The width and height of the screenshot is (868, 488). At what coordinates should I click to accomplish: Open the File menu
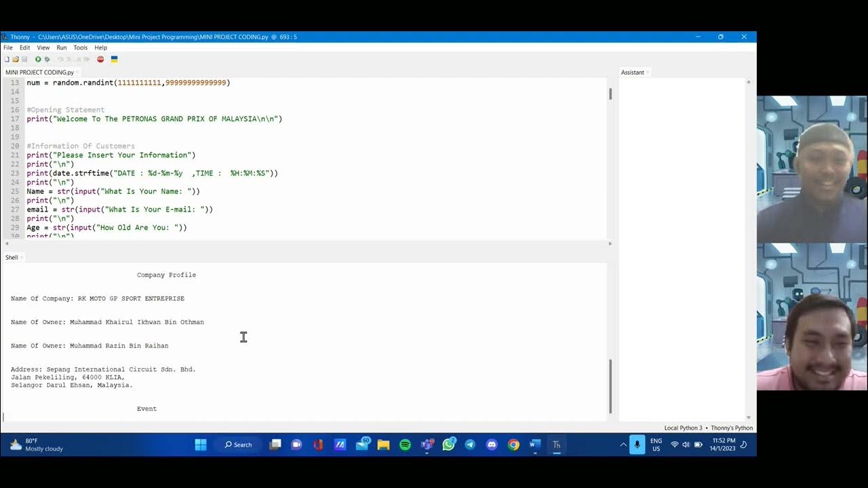[x=8, y=47]
